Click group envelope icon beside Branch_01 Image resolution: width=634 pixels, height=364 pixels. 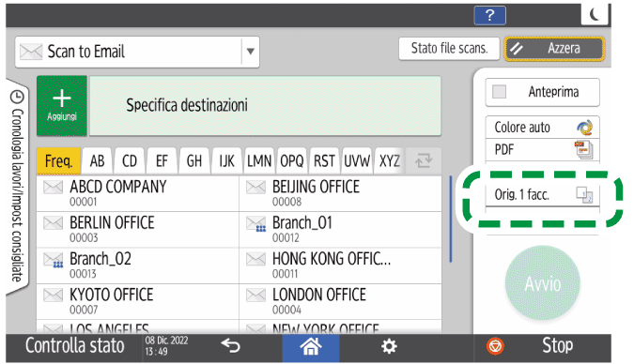click(255, 224)
